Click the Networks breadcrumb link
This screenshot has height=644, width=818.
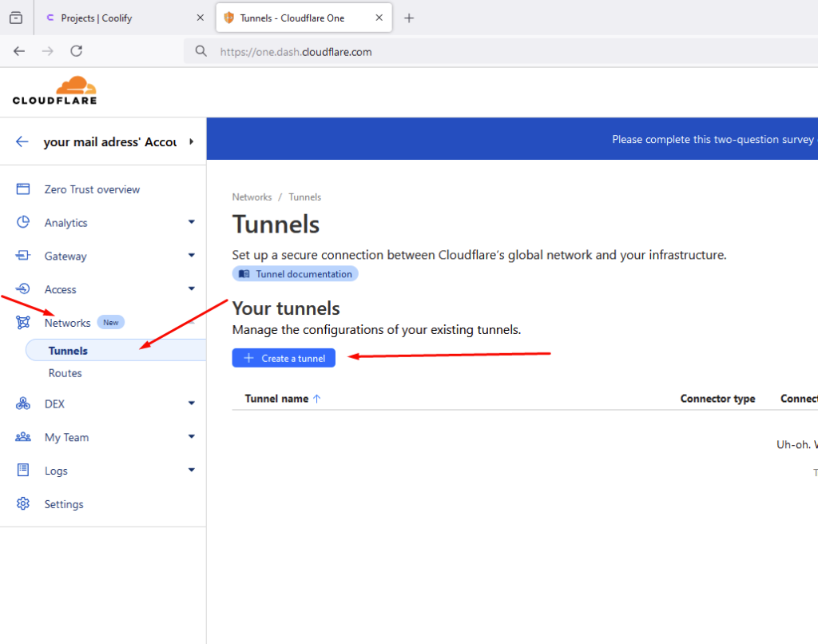click(x=252, y=197)
